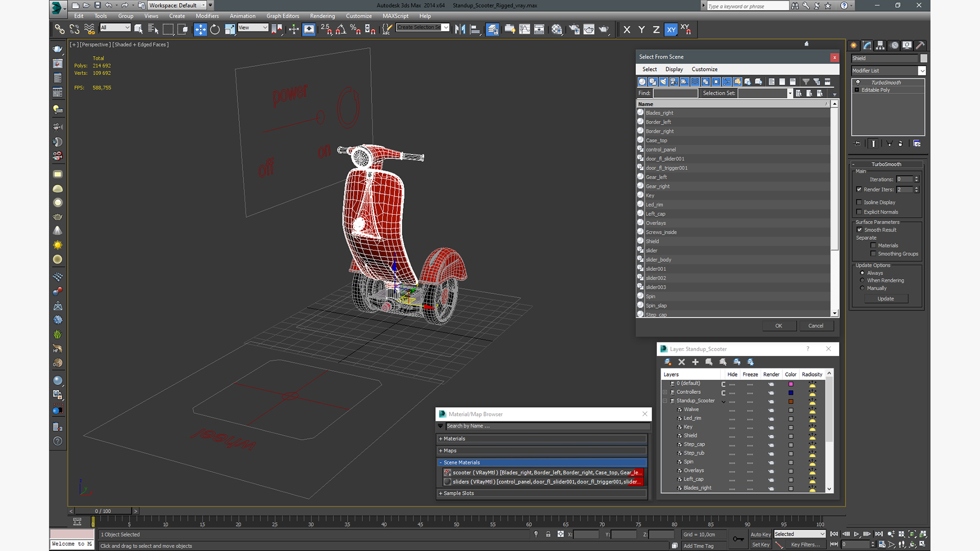Open the Manage Layers toolbar icon
The image size is (980, 551).
point(493,30)
